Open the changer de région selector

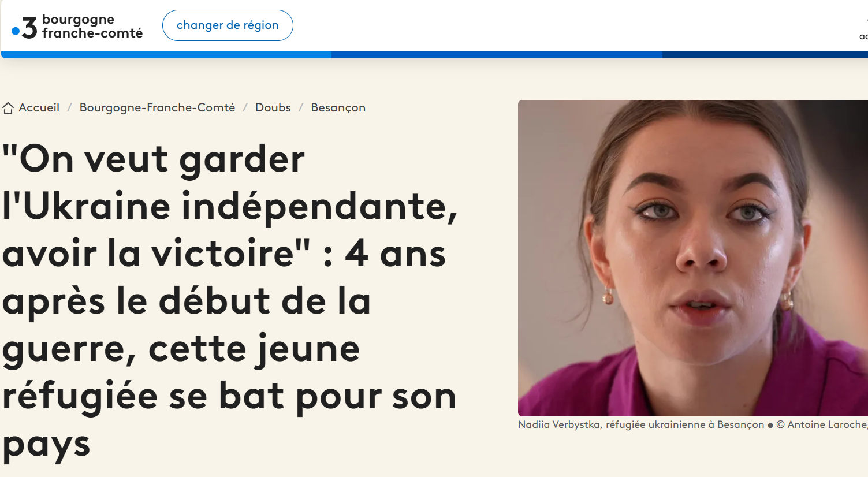tap(228, 25)
